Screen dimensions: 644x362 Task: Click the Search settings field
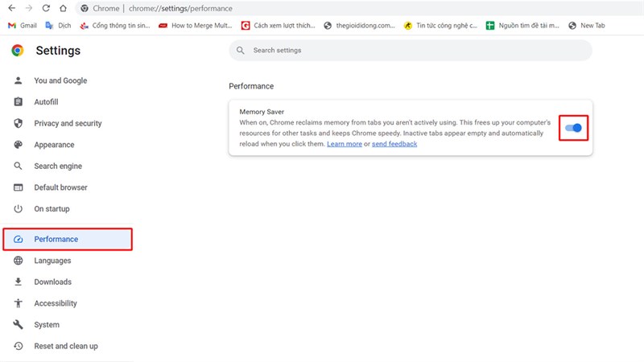[x=411, y=50]
